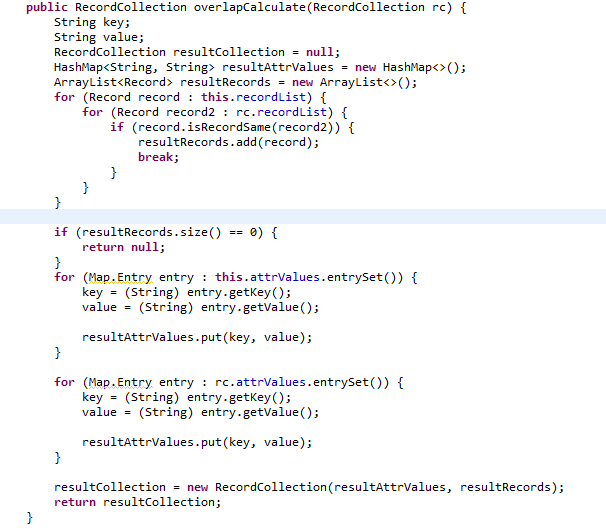
Task: Click the public keyword in the method signature
Action: coord(47,7)
